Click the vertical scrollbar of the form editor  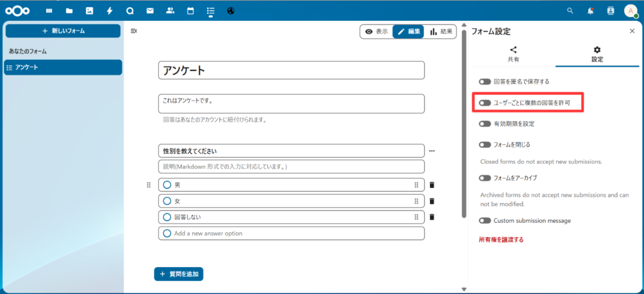(x=464, y=126)
